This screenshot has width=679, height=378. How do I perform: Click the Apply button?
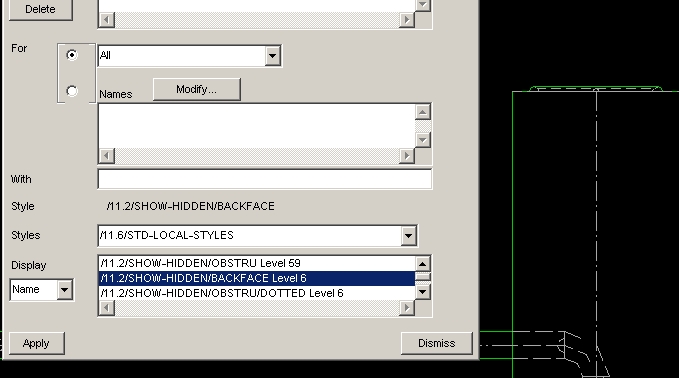coord(36,343)
